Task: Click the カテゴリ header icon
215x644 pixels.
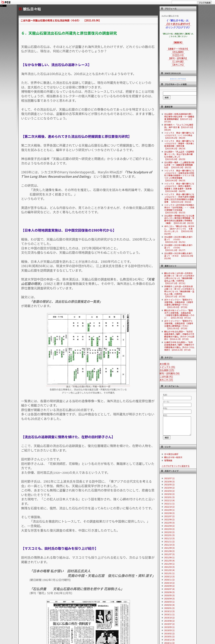Action: pyautogui.click(x=162, y=357)
